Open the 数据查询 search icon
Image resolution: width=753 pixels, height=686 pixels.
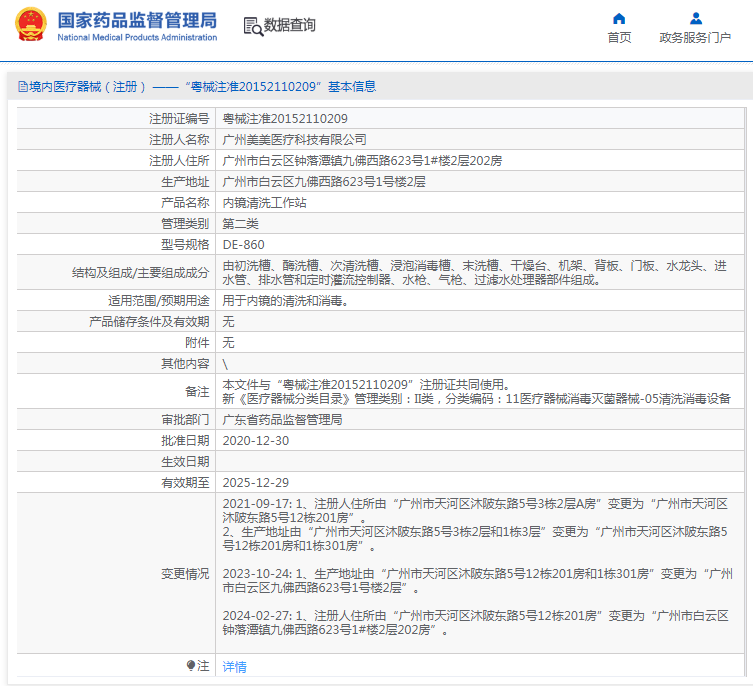[x=253, y=26]
